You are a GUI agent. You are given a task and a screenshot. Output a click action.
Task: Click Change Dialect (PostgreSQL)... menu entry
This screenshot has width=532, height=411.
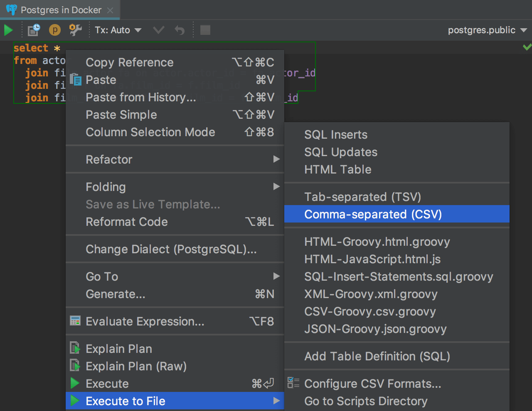click(171, 249)
